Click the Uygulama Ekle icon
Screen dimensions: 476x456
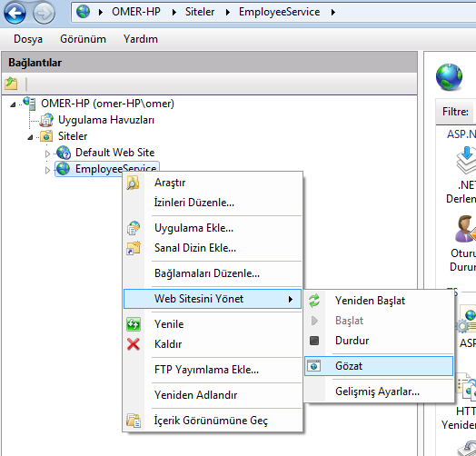[134, 228]
